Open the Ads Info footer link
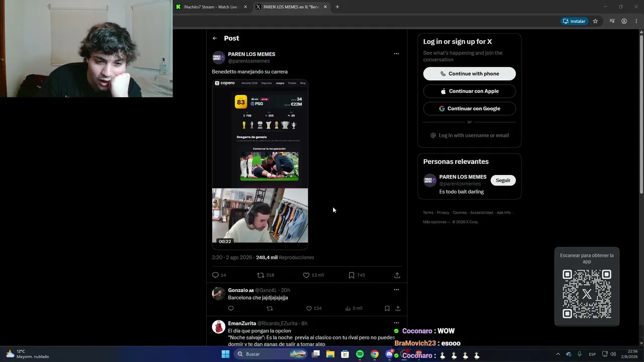The height and width of the screenshot is (362, 644). pyautogui.click(x=504, y=213)
